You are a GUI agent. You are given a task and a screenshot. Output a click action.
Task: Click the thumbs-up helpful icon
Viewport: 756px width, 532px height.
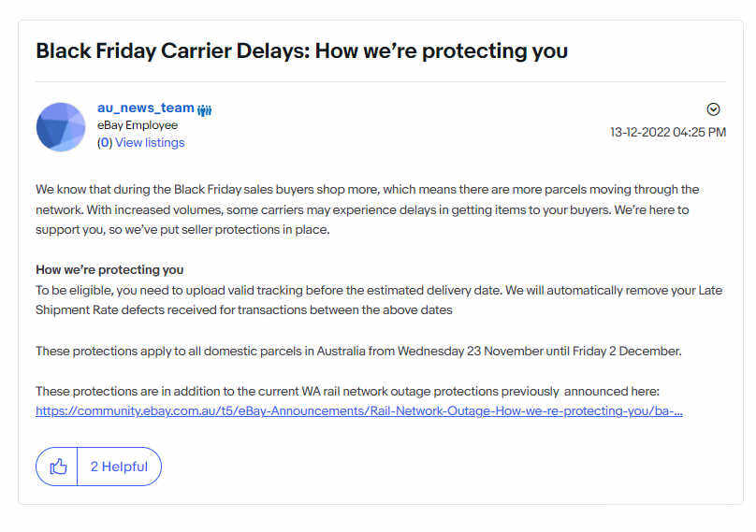(x=58, y=467)
